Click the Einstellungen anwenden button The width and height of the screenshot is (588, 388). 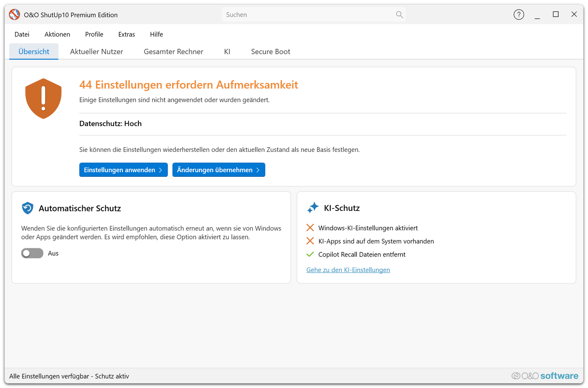pyautogui.click(x=123, y=170)
